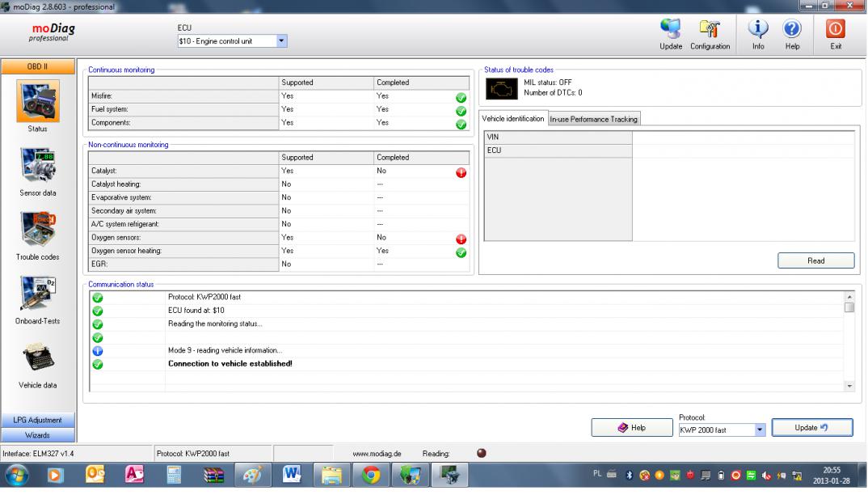
Task: Click the ECU value field in identification table
Action: (x=744, y=150)
